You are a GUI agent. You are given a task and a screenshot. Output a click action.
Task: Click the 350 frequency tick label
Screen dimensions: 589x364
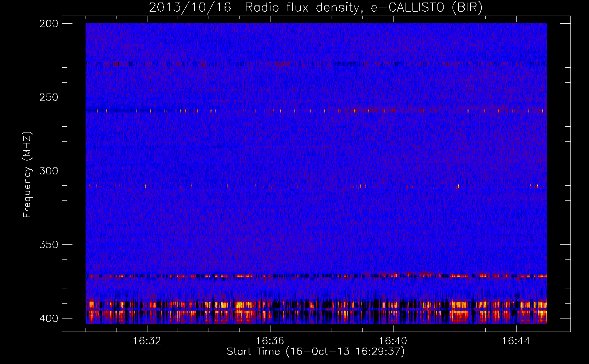[x=48, y=245]
